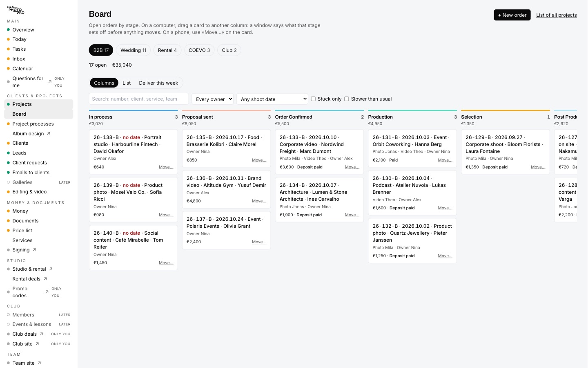Click Move... on order 26-129-B card

point(538,167)
